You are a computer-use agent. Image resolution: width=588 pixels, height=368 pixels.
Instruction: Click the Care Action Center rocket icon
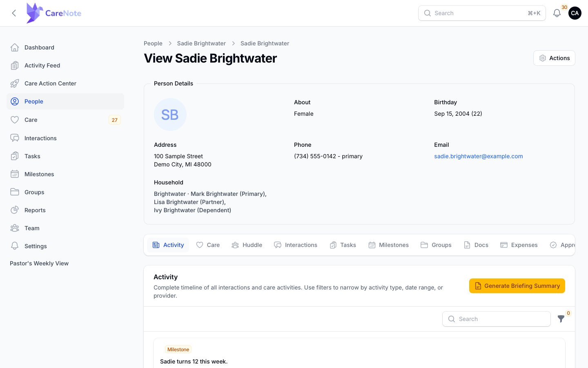(x=15, y=83)
